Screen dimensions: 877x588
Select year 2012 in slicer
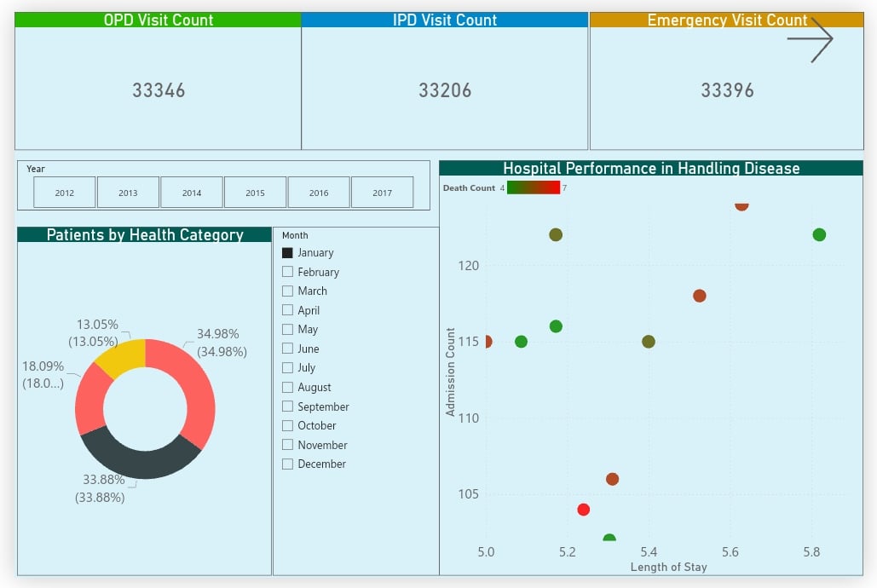65,193
